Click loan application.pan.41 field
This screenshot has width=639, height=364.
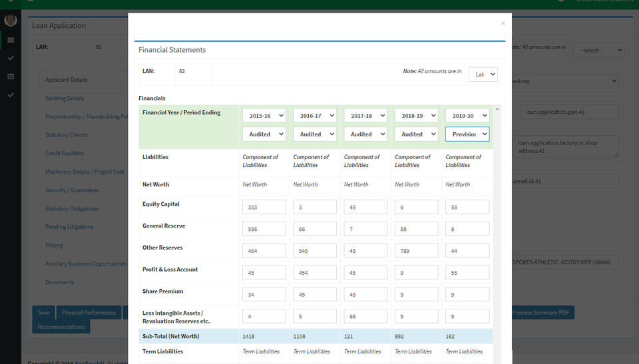(x=569, y=112)
